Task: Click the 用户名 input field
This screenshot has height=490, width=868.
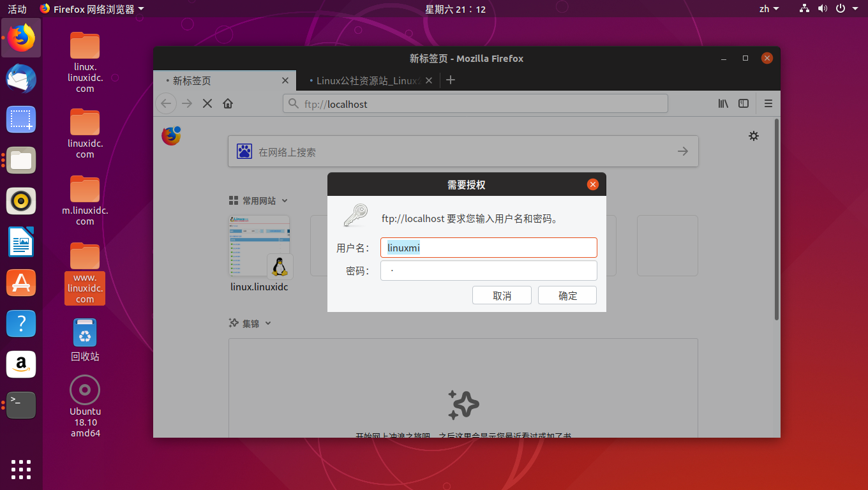Action: point(488,248)
